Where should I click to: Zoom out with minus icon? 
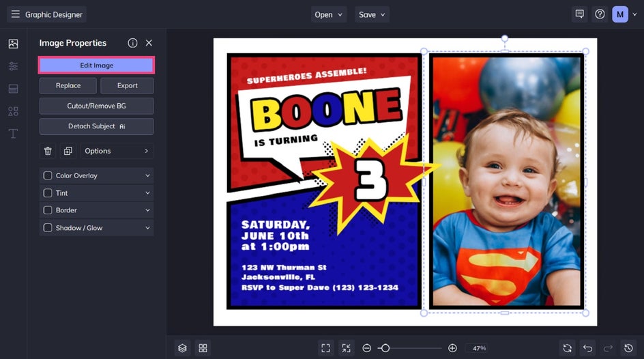point(367,348)
